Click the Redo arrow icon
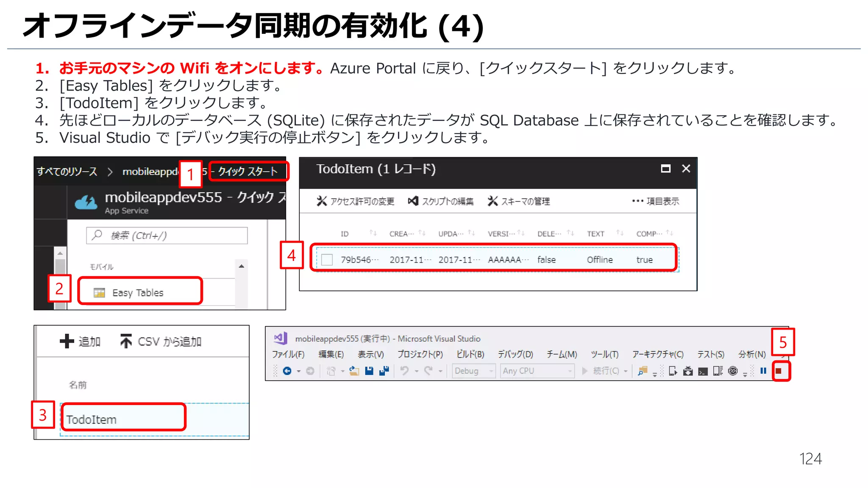 [x=428, y=371]
